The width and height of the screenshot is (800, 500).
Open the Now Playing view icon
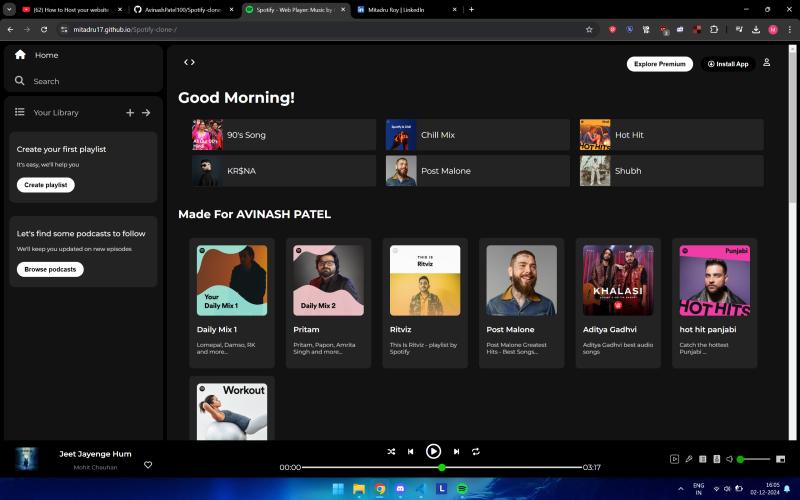click(x=674, y=459)
